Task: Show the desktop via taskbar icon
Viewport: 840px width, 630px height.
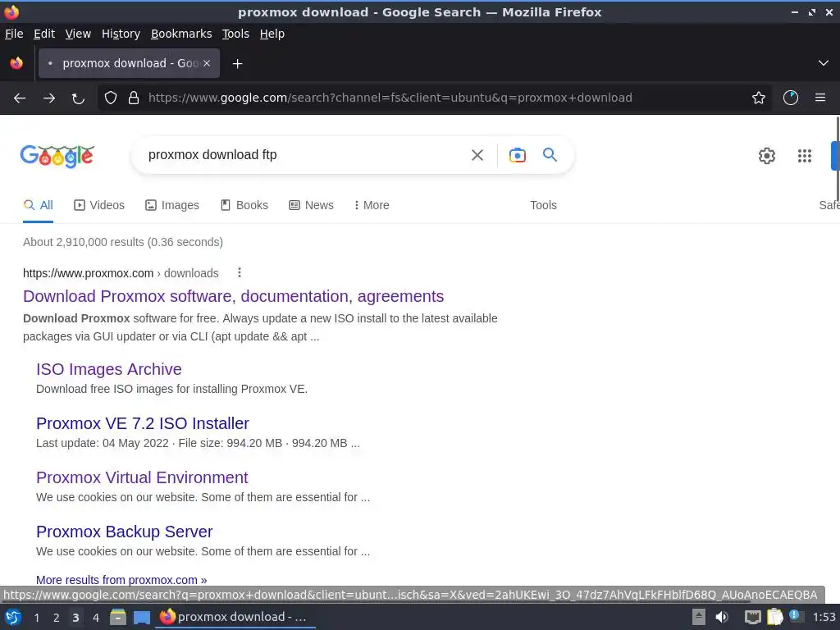Action: pyautogui.click(x=141, y=618)
